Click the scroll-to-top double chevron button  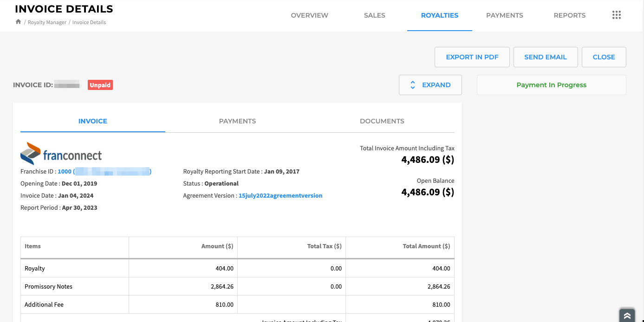point(627,316)
